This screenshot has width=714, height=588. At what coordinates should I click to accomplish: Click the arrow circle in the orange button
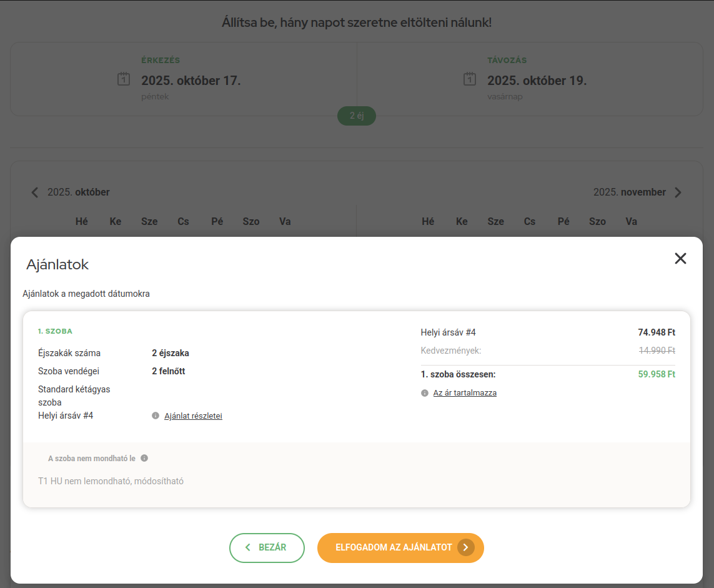click(465, 547)
